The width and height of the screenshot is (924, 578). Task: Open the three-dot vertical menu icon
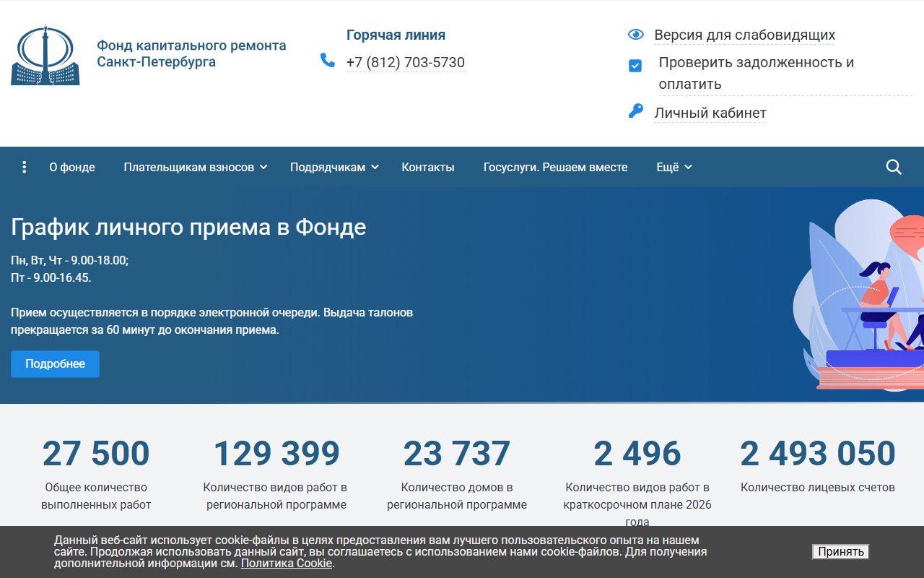(x=24, y=167)
